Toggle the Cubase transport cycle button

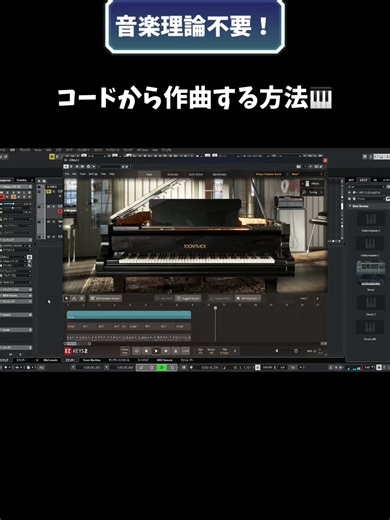click(x=141, y=367)
